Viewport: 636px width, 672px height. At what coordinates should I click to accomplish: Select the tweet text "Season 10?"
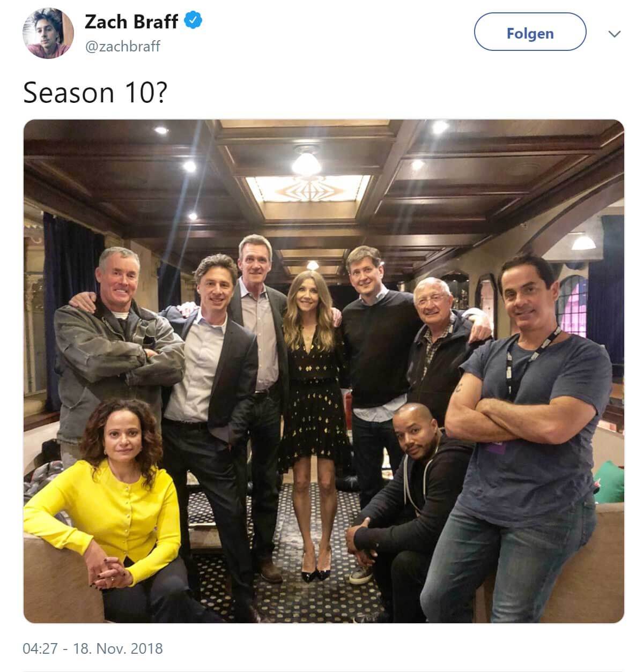pyautogui.click(x=95, y=92)
